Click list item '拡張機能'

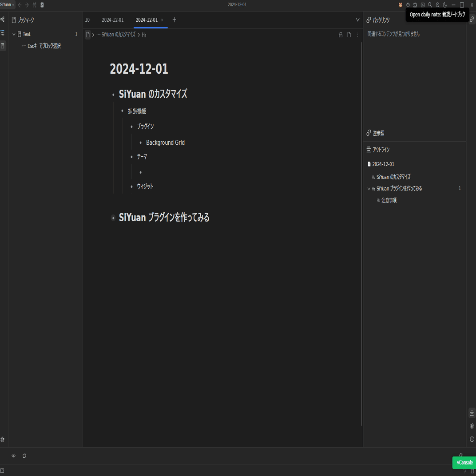pyautogui.click(x=137, y=111)
